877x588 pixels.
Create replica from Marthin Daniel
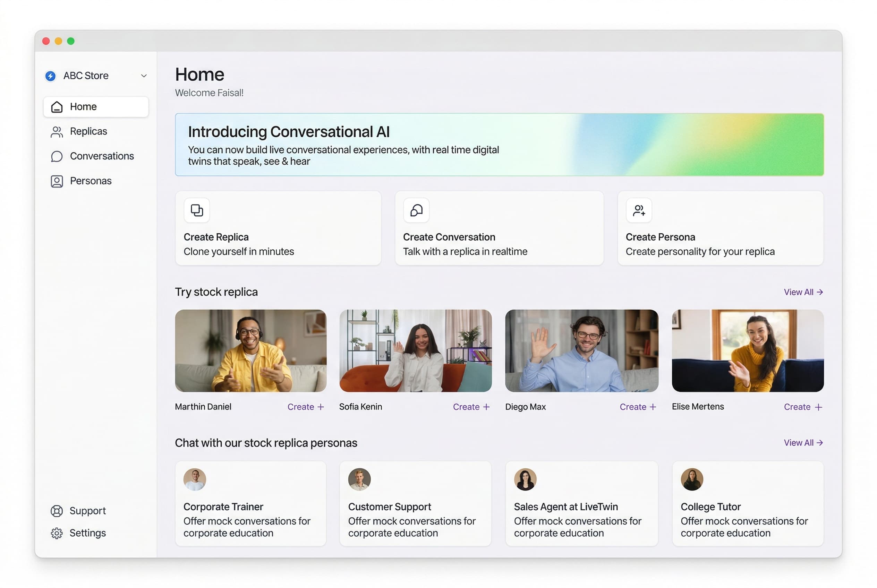click(x=306, y=407)
